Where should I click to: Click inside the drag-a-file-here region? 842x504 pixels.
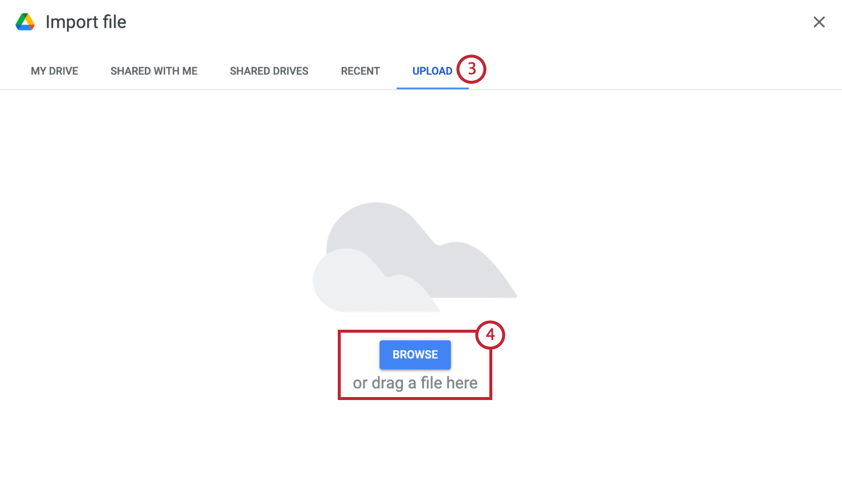(x=415, y=365)
